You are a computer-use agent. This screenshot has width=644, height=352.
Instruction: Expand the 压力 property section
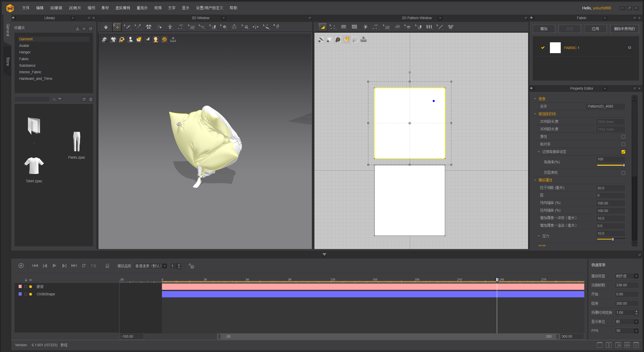539,236
